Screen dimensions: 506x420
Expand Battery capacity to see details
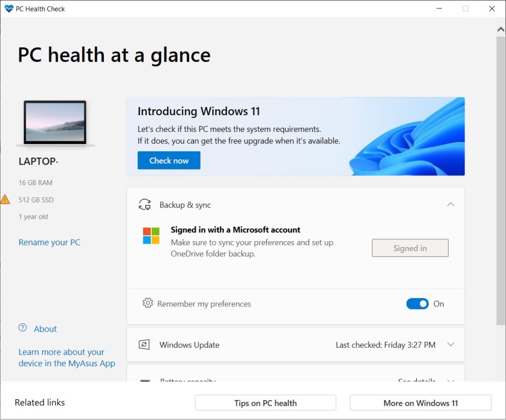tap(450, 381)
